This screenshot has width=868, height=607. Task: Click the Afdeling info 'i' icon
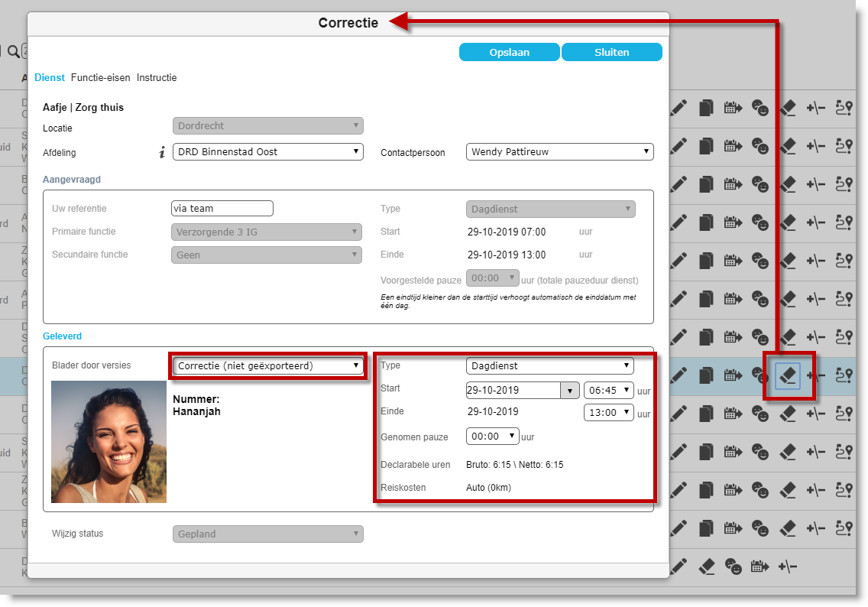[x=162, y=152]
